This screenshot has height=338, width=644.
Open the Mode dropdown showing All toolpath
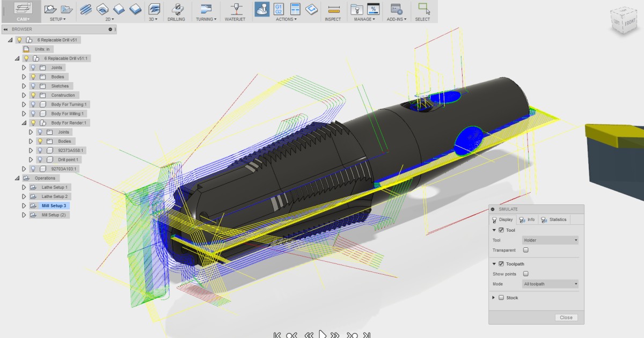[551, 284]
